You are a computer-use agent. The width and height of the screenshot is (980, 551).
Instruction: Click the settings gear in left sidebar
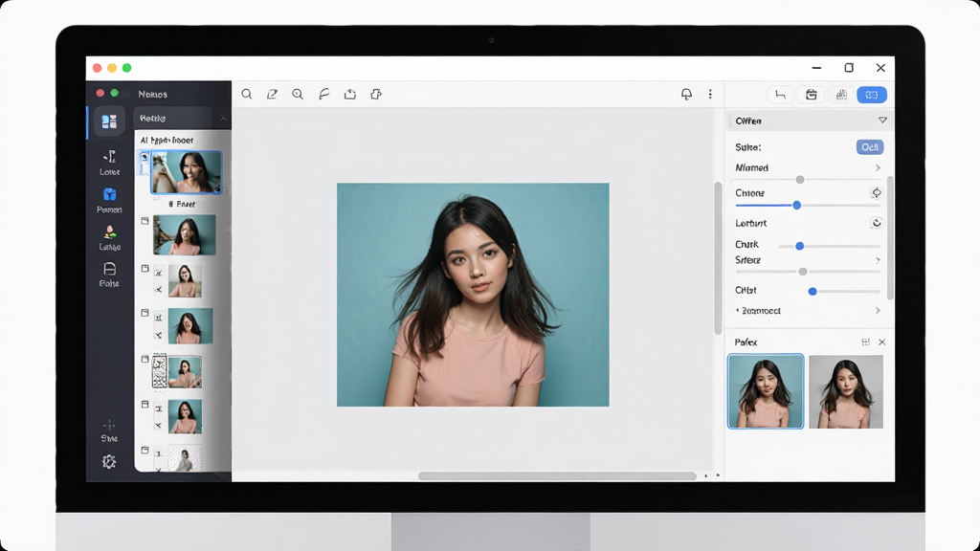pyautogui.click(x=109, y=462)
